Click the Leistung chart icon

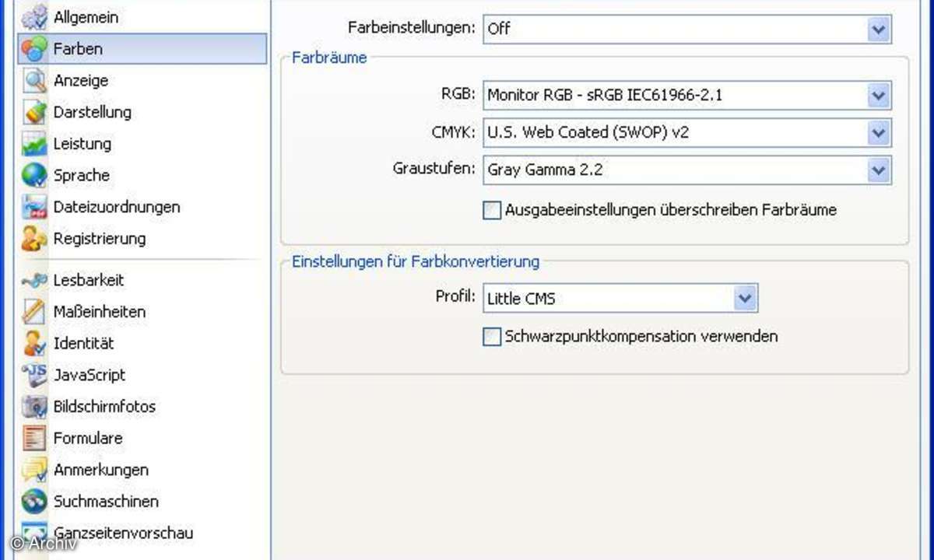34,144
